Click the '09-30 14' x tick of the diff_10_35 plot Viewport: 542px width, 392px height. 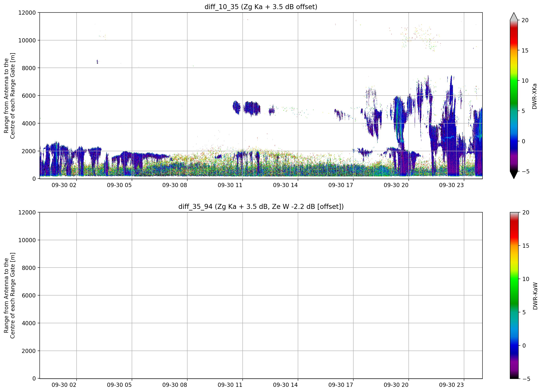tap(285, 185)
